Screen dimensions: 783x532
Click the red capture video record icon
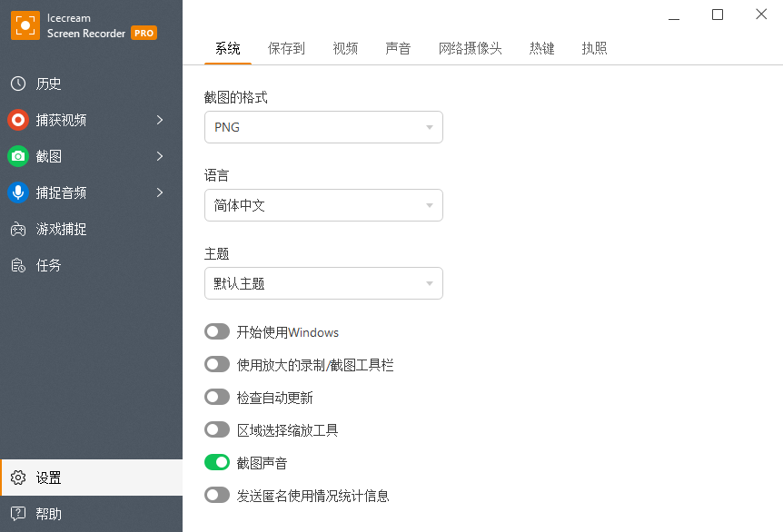tap(18, 120)
